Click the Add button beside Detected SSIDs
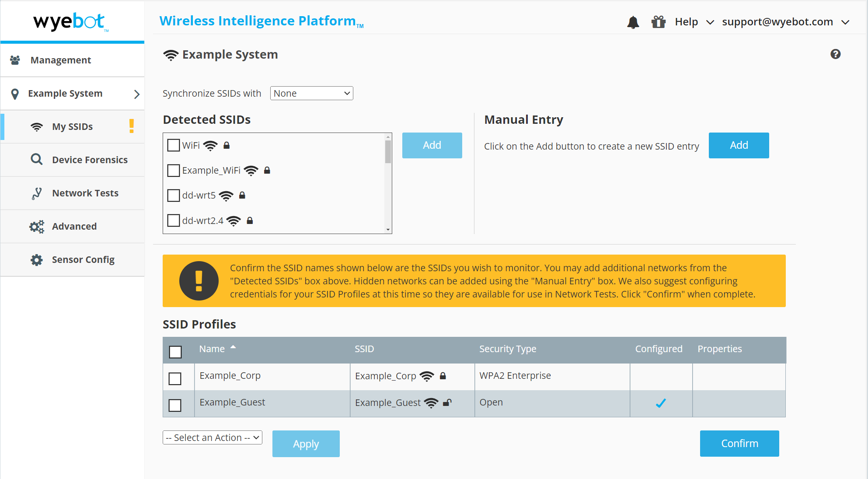This screenshot has width=868, height=479. click(432, 145)
